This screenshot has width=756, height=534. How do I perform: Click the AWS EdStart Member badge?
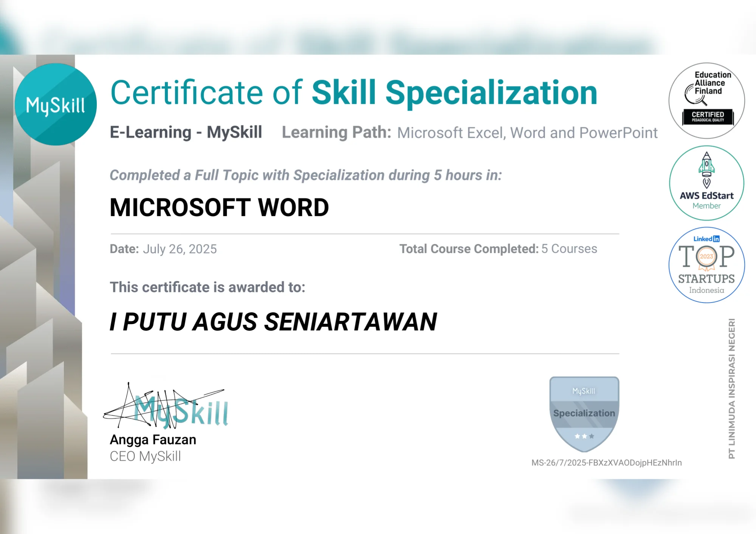coord(706,183)
